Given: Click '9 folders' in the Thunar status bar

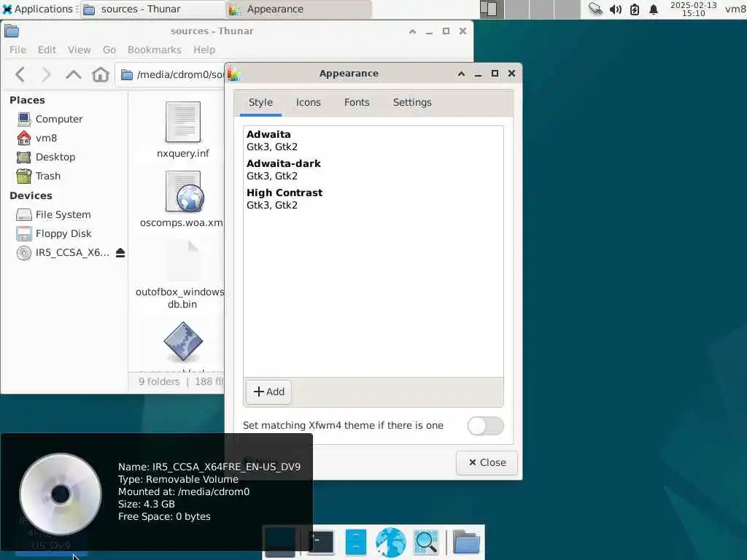Looking at the screenshot, I should coord(159,382).
